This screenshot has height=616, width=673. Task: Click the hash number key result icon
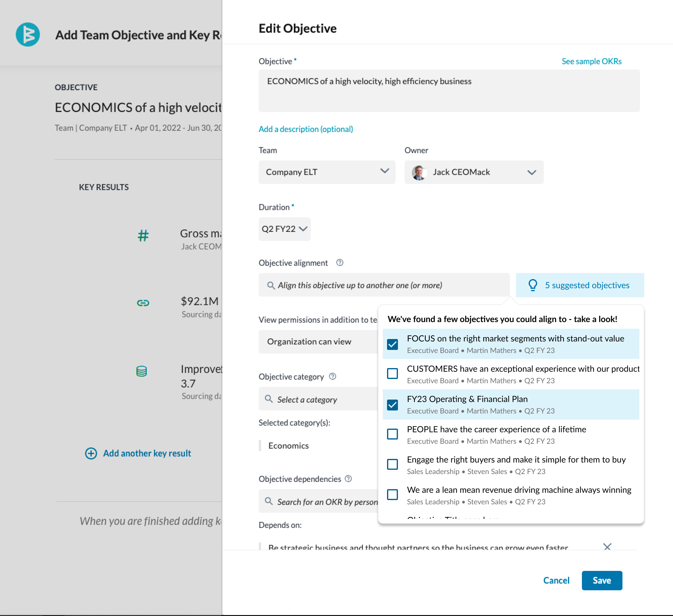click(143, 236)
